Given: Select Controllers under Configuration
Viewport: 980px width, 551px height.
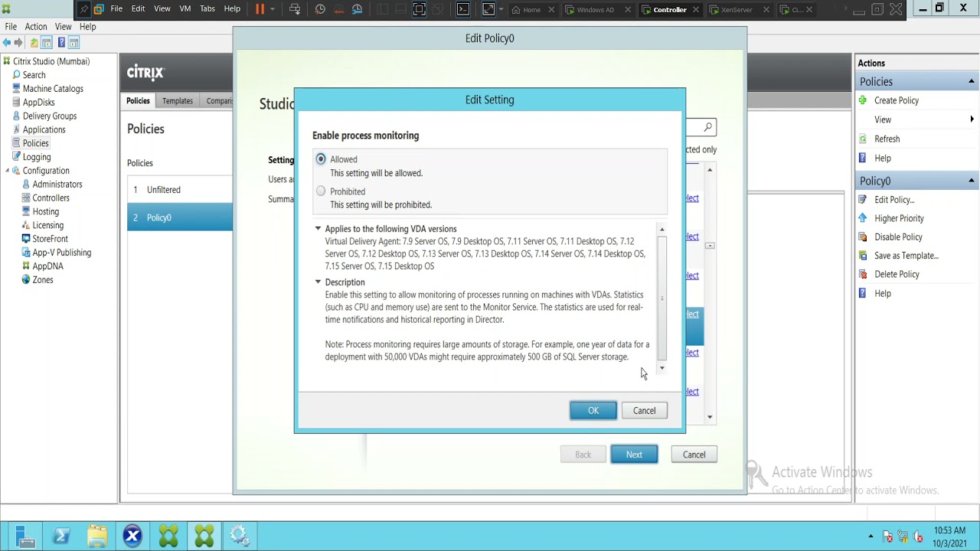Looking at the screenshot, I should tap(51, 198).
